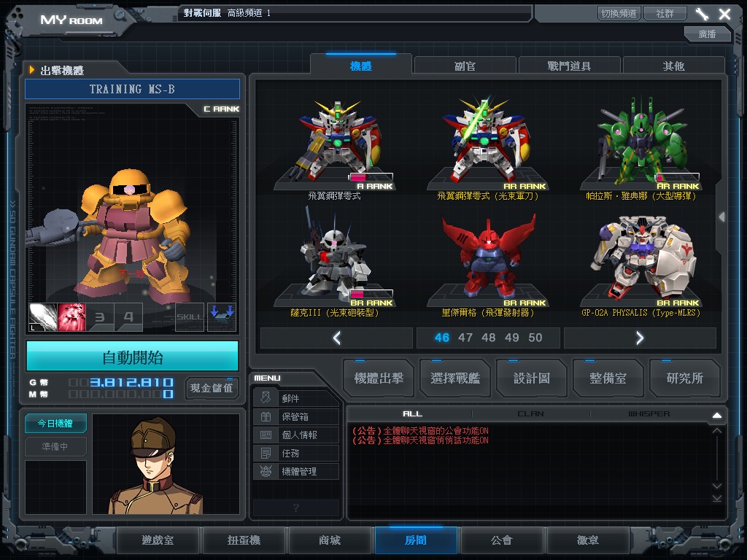Open the 設計圖 button
This screenshot has width=747, height=560.
(x=532, y=378)
